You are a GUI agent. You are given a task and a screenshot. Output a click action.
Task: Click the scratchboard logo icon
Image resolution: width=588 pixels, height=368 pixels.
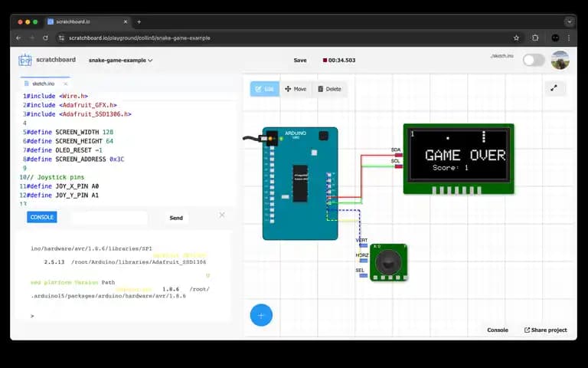click(25, 60)
